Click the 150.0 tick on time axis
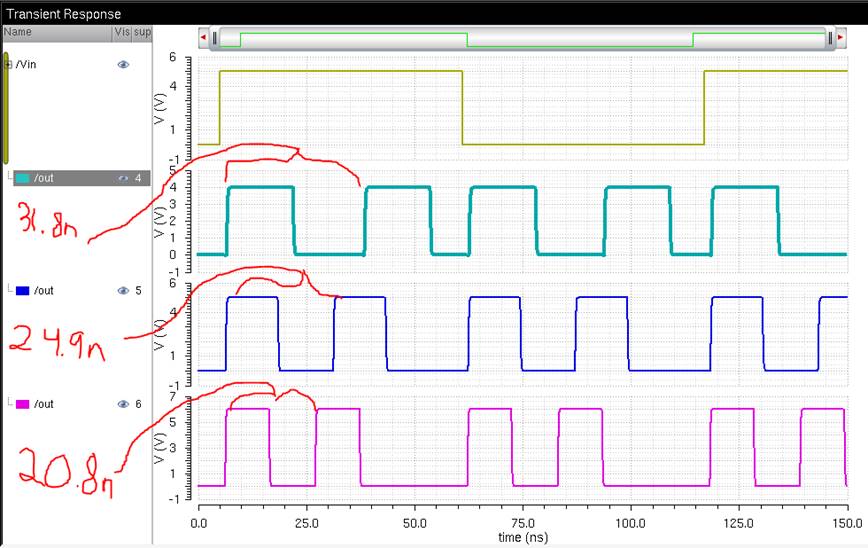The height and width of the screenshot is (548, 868). [847, 523]
